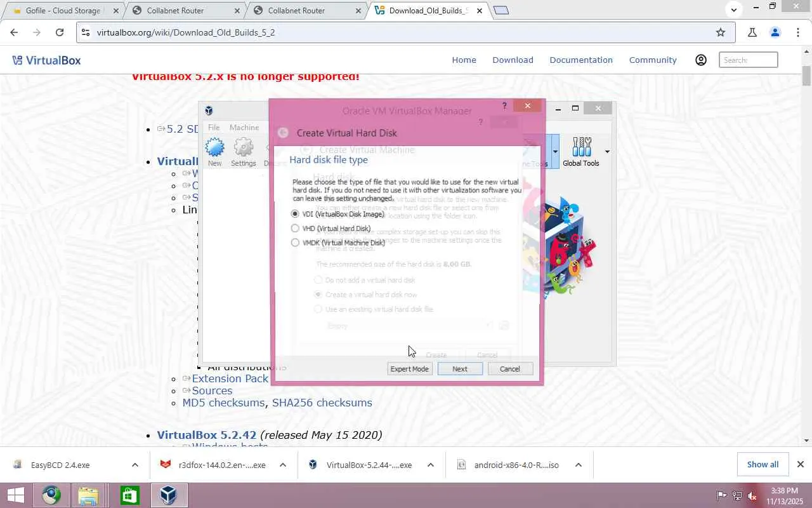Screen dimensions: 812x508
Task: Open the Download navigation item
Action: 513,60
